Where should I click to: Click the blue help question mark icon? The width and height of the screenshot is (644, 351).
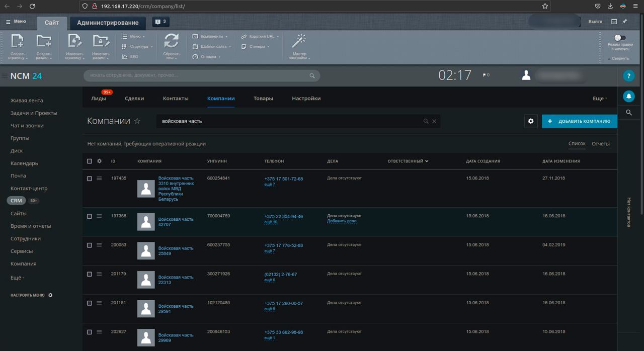click(x=628, y=76)
